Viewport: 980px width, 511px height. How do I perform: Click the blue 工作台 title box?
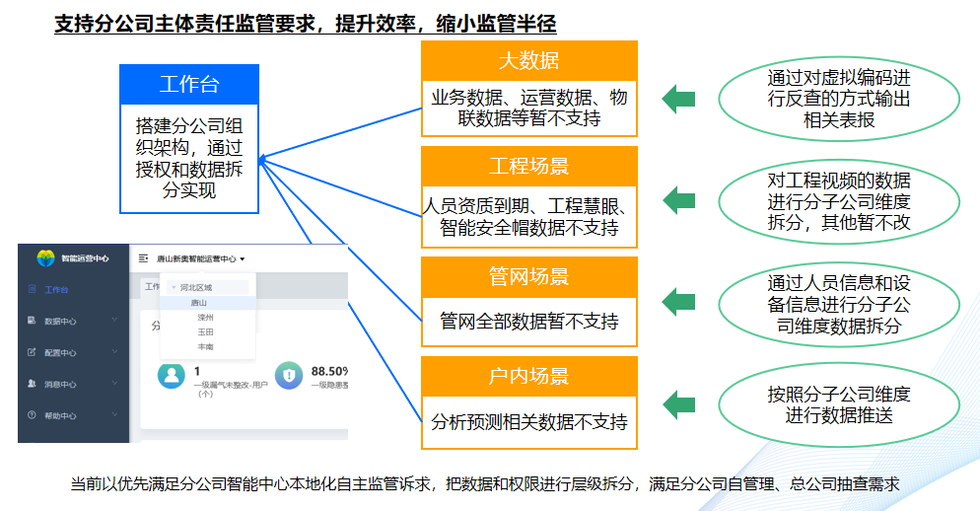coord(189,84)
